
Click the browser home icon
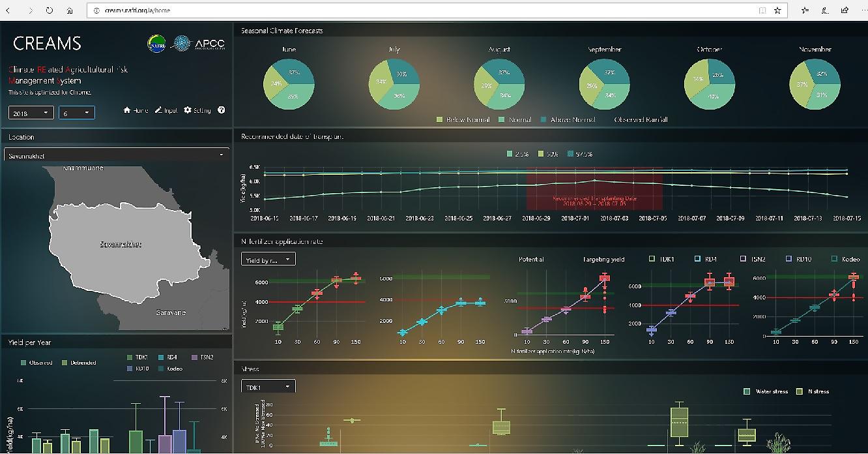[x=70, y=10]
